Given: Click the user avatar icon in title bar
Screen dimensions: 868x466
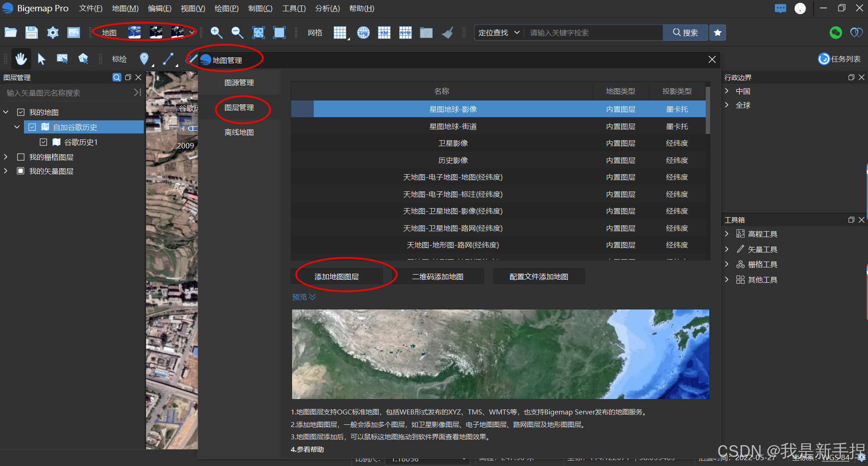Looking at the screenshot, I should click(x=800, y=9).
